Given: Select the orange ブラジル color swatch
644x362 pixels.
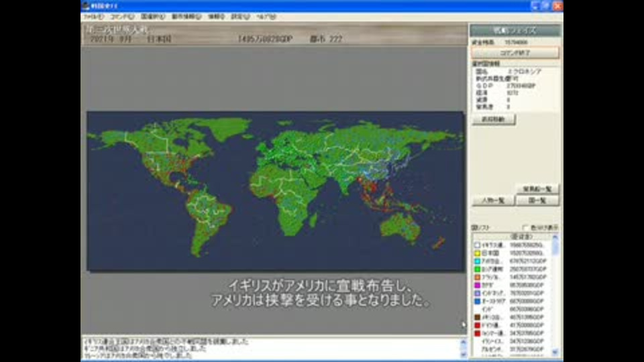Looking at the screenshot, I should point(477,277).
